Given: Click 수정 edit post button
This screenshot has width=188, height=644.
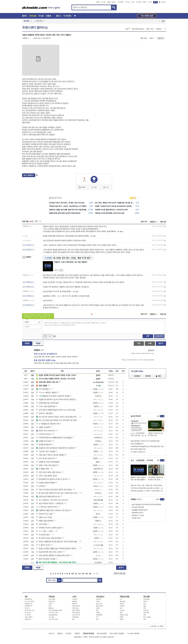Looking at the screenshot, I should coord(139,343).
